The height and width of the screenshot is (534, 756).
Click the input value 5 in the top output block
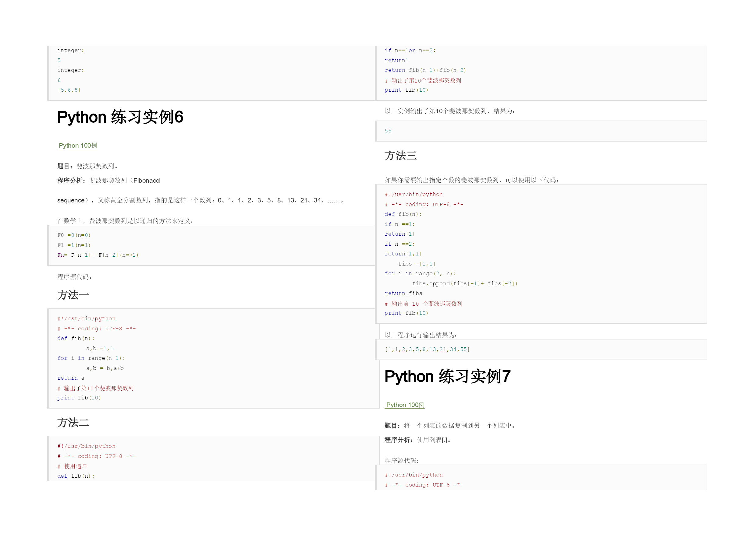point(59,60)
